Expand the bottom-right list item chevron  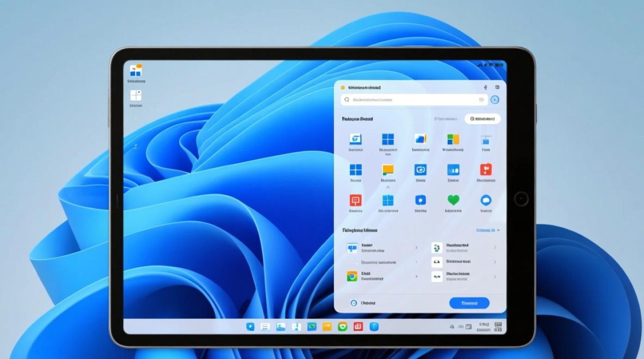tap(494, 276)
